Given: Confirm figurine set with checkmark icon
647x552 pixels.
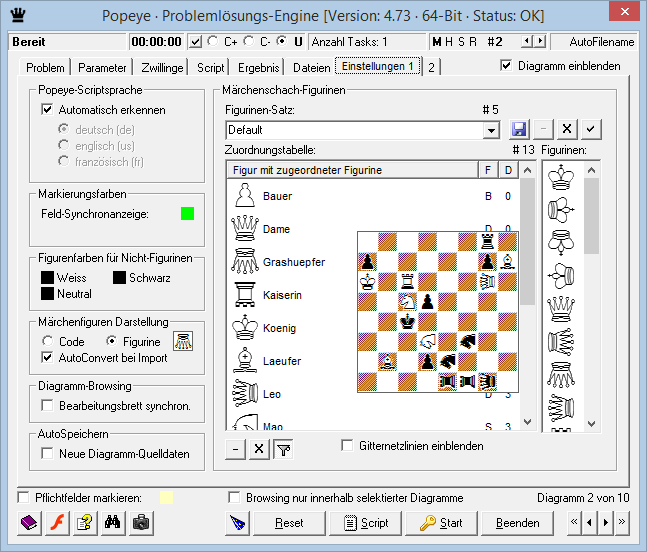Looking at the screenshot, I should coord(591,130).
